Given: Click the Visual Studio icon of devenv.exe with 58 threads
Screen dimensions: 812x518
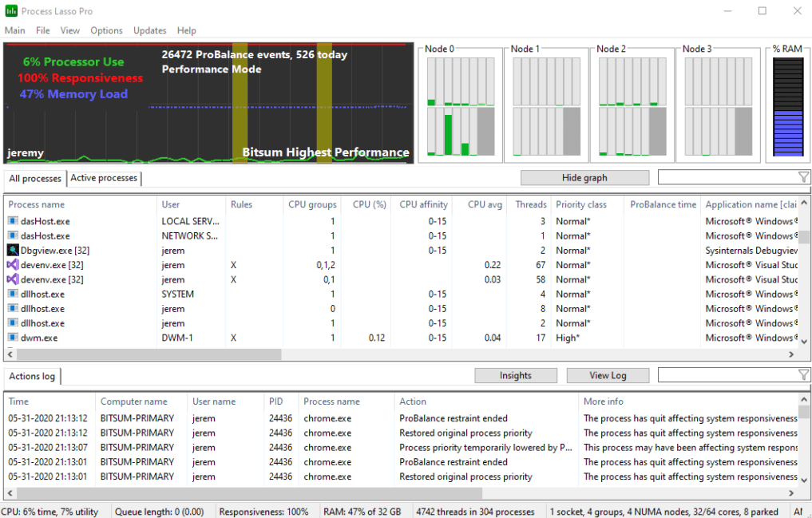Looking at the screenshot, I should 13,279.
